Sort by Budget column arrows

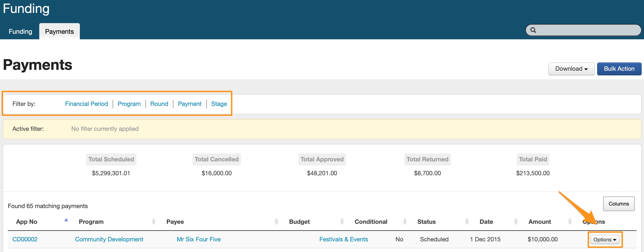[342, 221]
